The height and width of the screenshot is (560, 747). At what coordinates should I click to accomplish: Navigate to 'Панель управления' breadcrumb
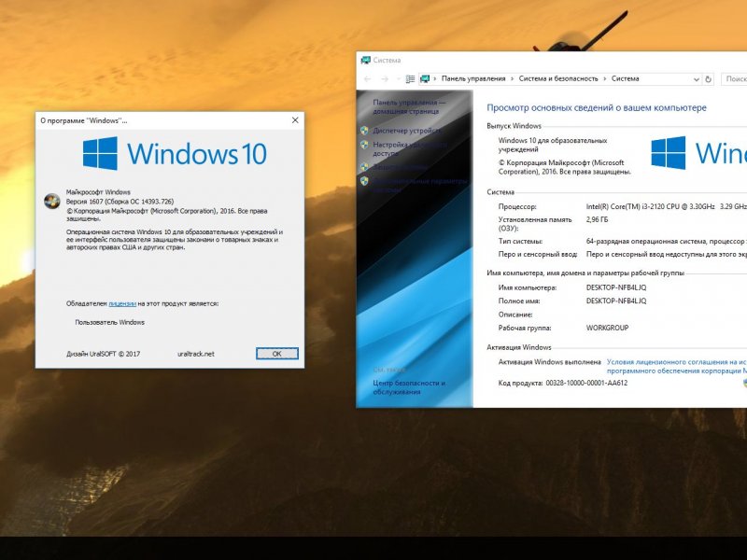473,78
